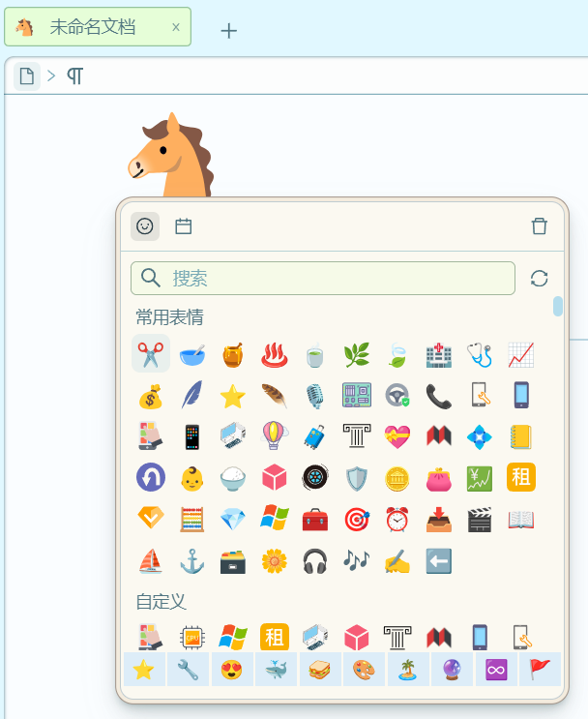
Task: Select the Windows logo emoji in 自定义 section
Action: pyautogui.click(x=233, y=637)
